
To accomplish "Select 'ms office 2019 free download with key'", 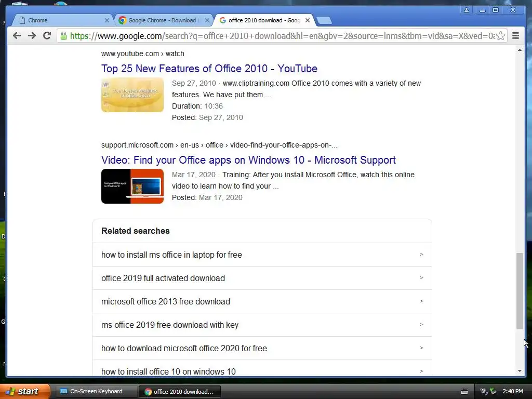I will pyautogui.click(x=262, y=325).
